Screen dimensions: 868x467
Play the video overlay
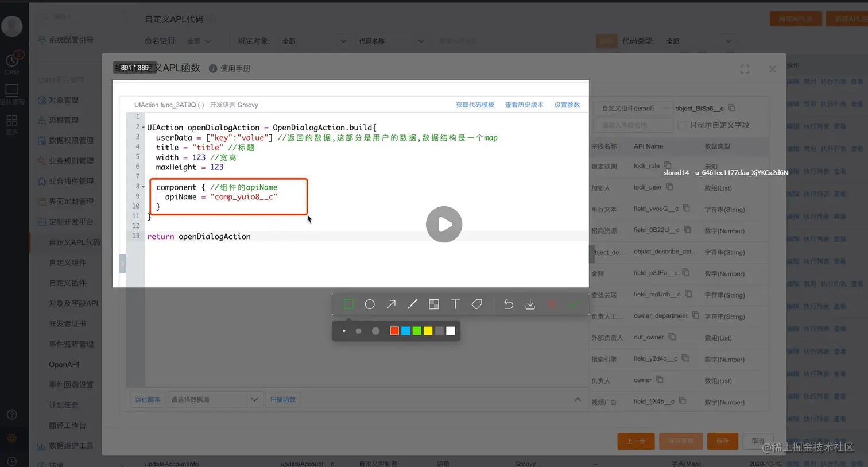tap(444, 224)
